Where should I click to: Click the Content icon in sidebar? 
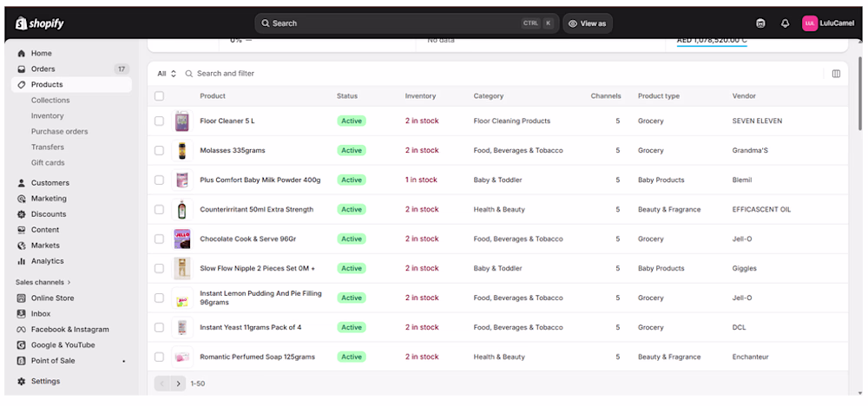point(22,230)
